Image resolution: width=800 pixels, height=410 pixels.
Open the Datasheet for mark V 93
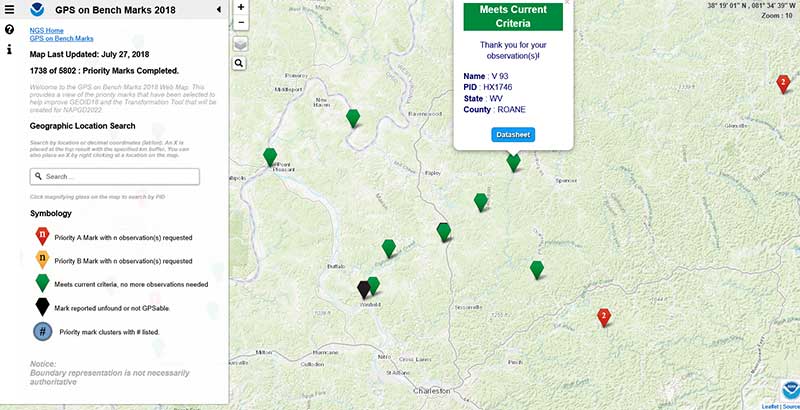coord(513,135)
